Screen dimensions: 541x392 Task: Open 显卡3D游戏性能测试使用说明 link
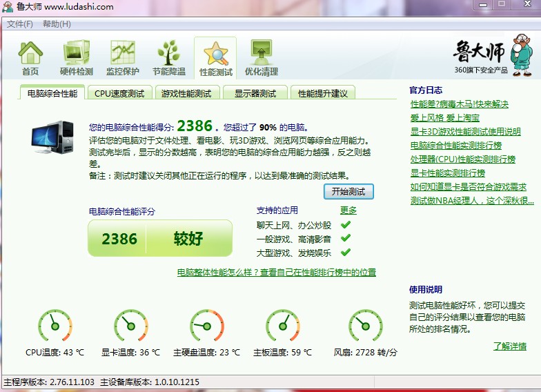point(465,131)
